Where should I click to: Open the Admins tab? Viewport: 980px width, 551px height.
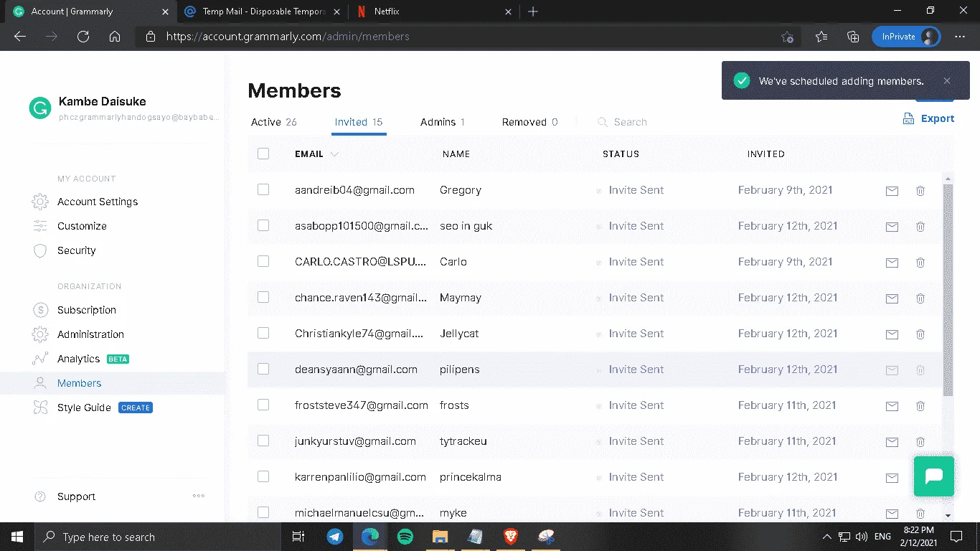tap(443, 122)
